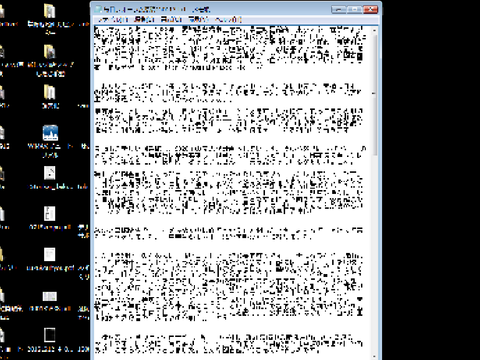Minimize the Notepad window
This screenshot has height=360, width=480.
pyautogui.click(x=339, y=9)
